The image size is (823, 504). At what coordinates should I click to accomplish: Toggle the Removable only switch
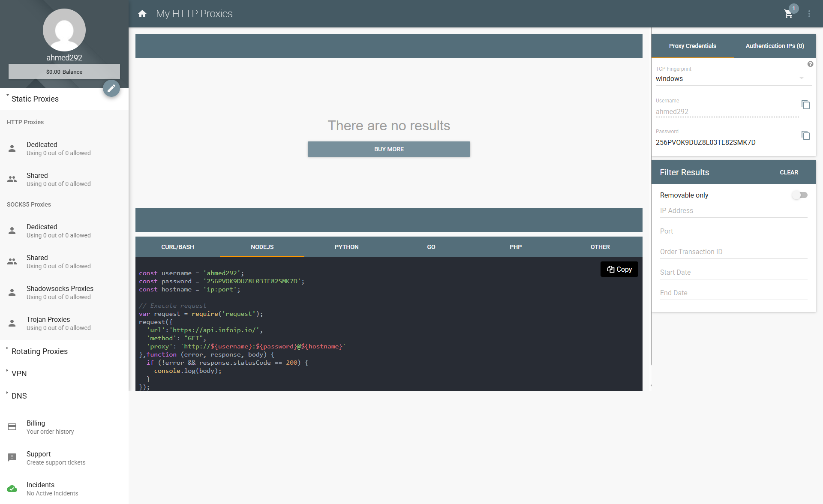[799, 195]
